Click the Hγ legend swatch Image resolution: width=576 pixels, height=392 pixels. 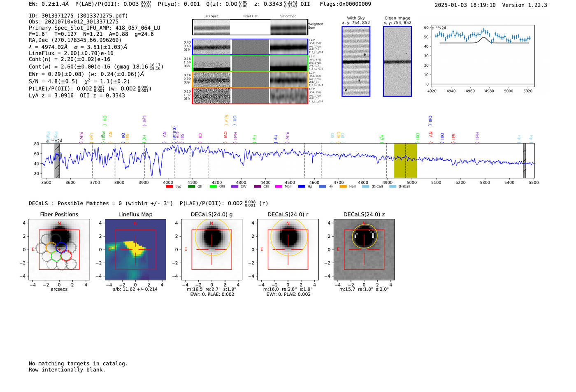click(322, 187)
